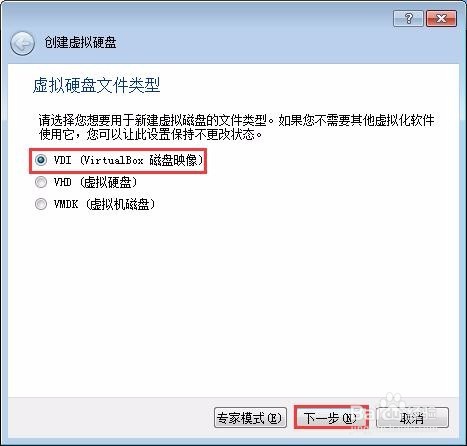The height and width of the screenshot is (446, 467).
Task: Click the 取消 cancel button
Action: click(412, 417)
